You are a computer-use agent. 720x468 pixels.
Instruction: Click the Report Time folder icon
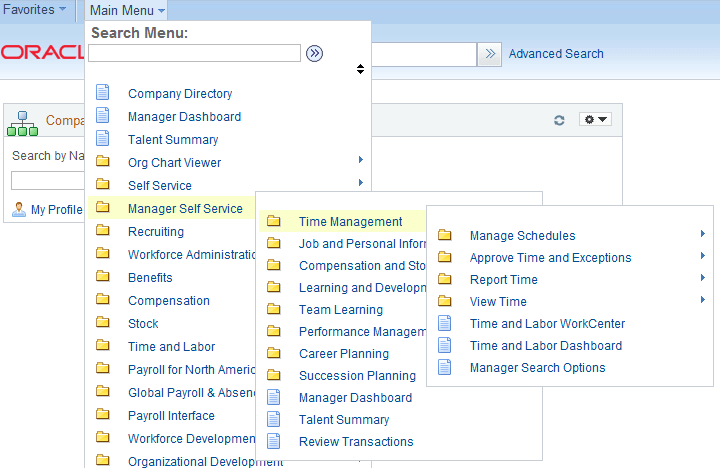click(x=444, y=278)
